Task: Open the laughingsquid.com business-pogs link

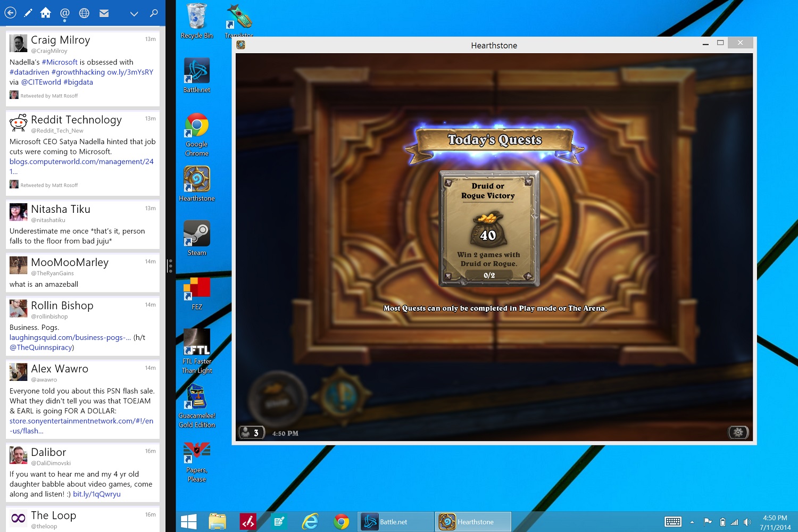Action: coord(70,338)
